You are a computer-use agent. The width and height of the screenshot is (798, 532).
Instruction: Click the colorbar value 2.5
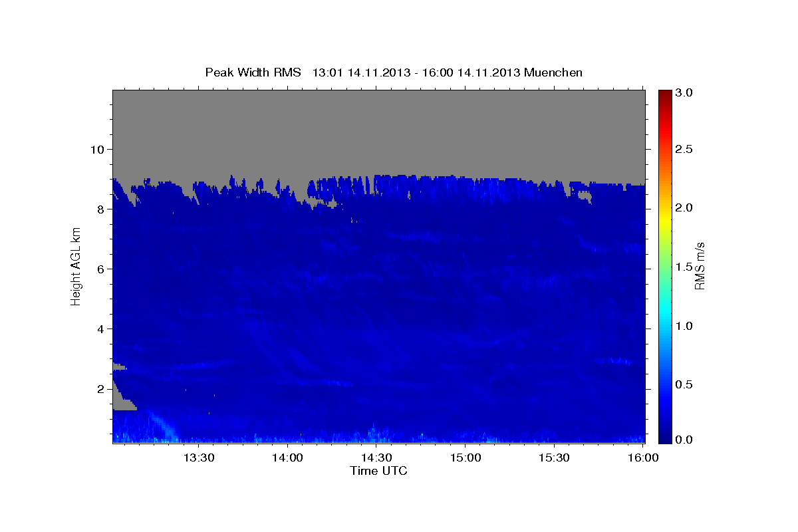point(686,149)
